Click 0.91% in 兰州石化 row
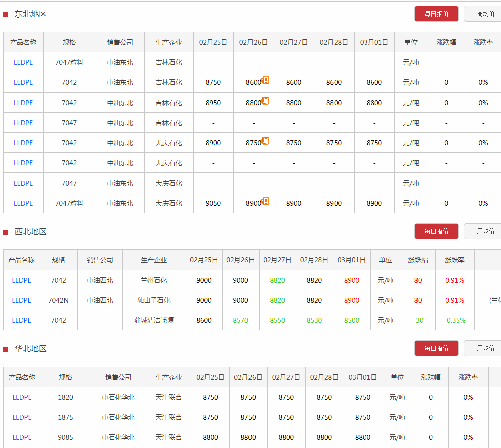 455,281
